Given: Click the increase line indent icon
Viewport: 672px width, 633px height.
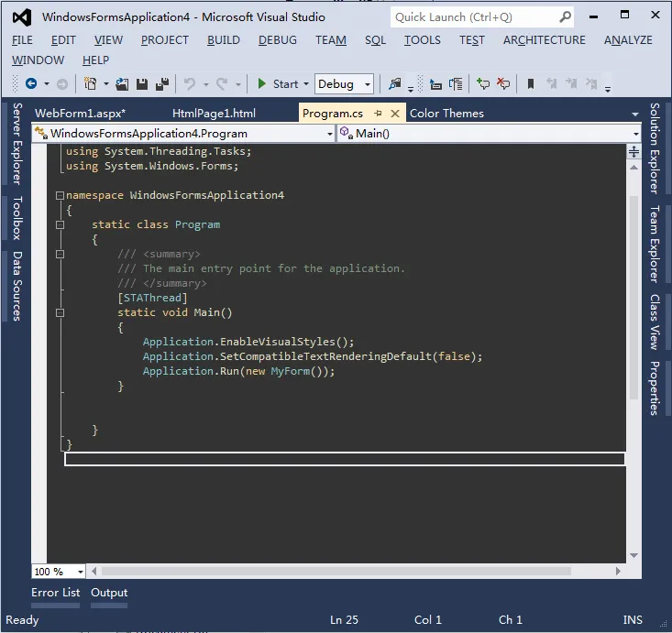Looking at the screenshot, I should tap(456, 84).
